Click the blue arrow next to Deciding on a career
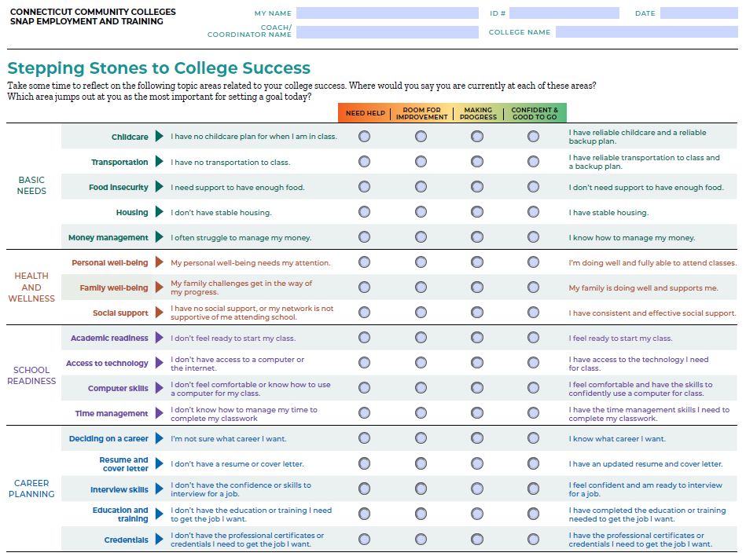746x560 pixels. point(160,438)
